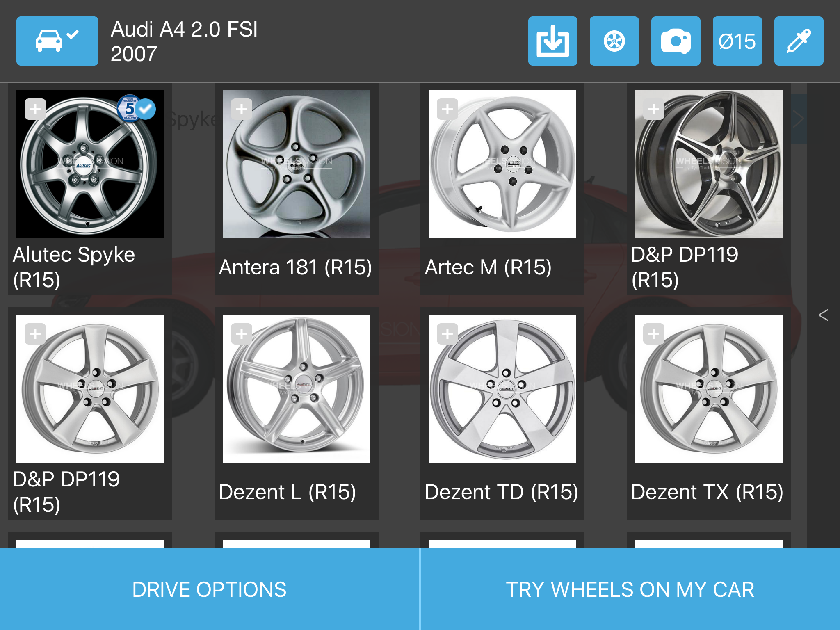The image size is (840, 630).
Task: Select the silver D&P DP119 wheel image
Action: (x=90, y=389)
